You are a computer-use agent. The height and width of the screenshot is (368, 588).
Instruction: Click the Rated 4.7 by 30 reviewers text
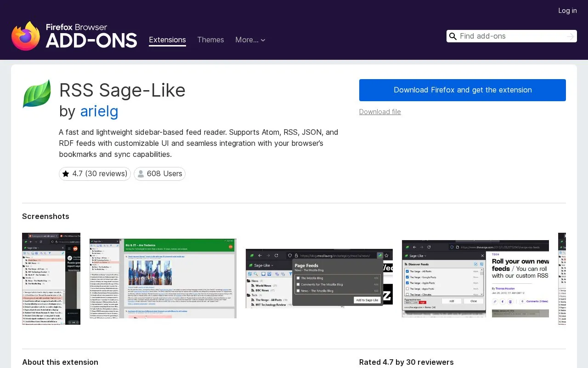coord(407,362)
